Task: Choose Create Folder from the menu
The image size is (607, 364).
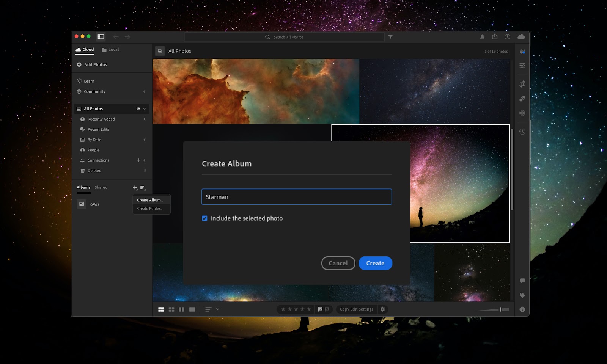Action: pos(150,209)
